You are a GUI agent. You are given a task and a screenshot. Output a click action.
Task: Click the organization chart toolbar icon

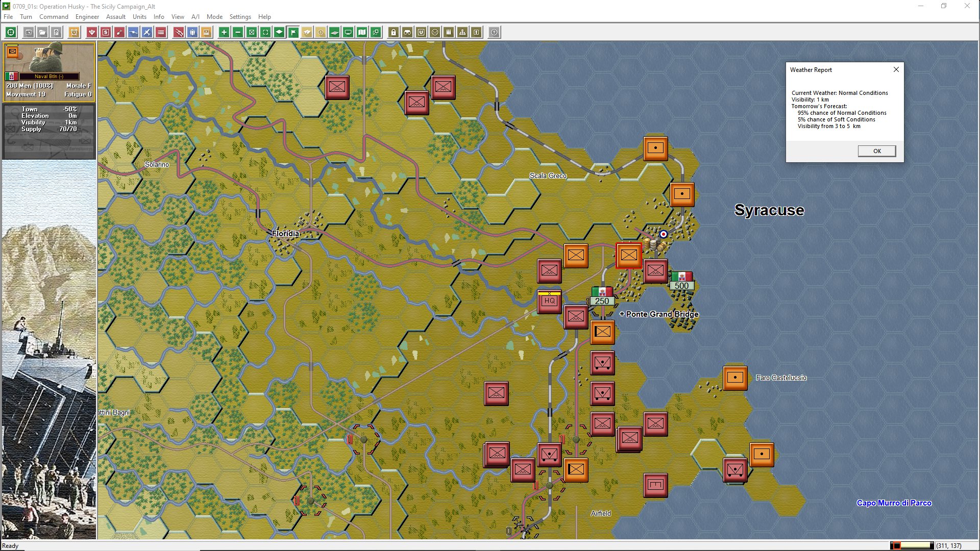462,32
